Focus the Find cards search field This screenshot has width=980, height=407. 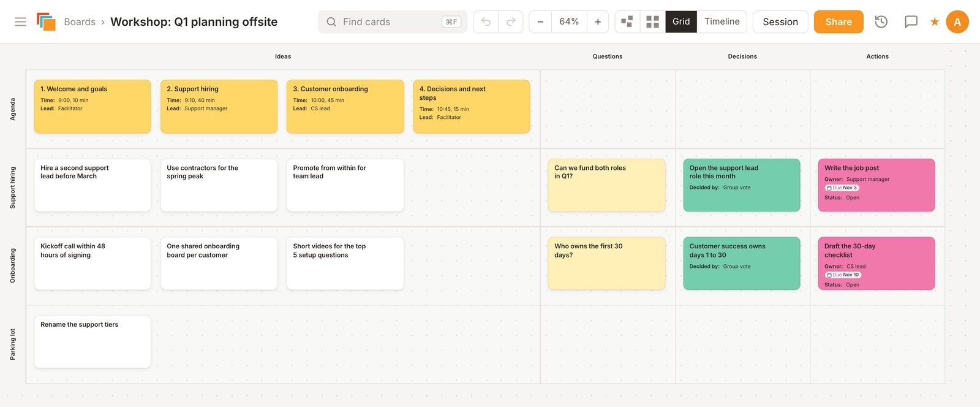click(x=392, y=21)
